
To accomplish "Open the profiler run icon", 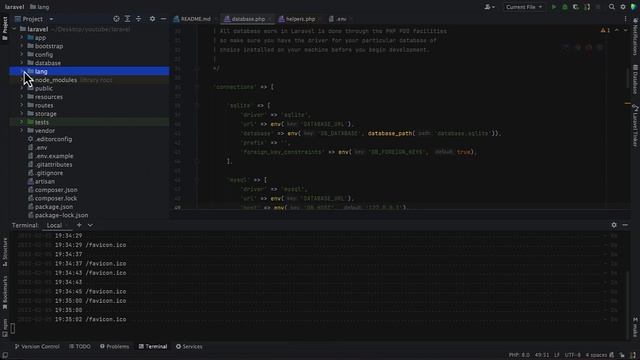I will 587,7.
